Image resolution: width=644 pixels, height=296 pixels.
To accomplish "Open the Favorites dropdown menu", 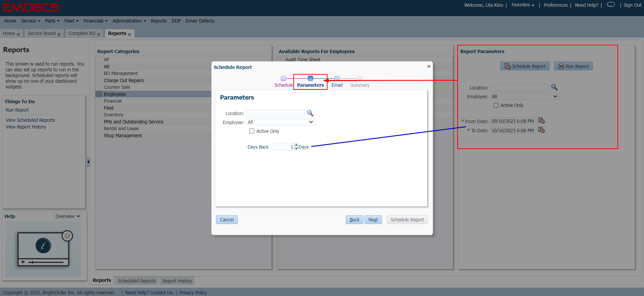I will pyautogui.click(x=523, y=5).
